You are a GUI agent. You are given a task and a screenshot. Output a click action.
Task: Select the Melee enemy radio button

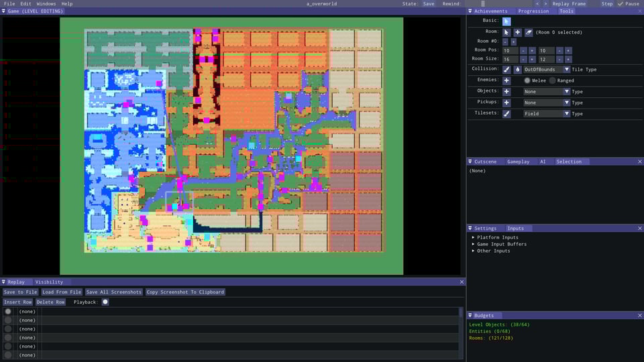pyautogui.click(x=527, y=80)
